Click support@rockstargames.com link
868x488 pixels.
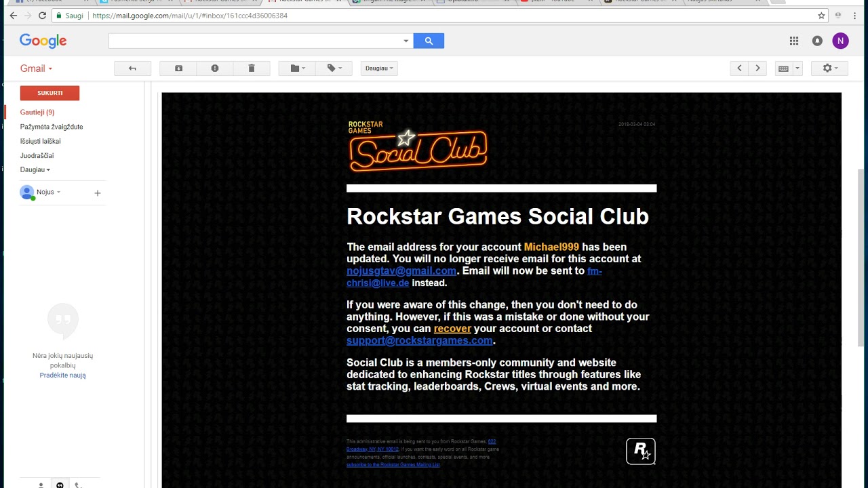[x=419, y=340]
